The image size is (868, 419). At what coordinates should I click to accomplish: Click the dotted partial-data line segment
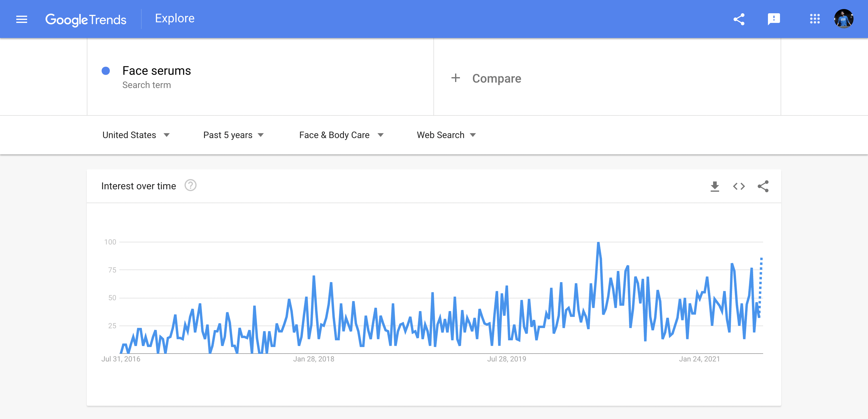[x=760, y=287]
